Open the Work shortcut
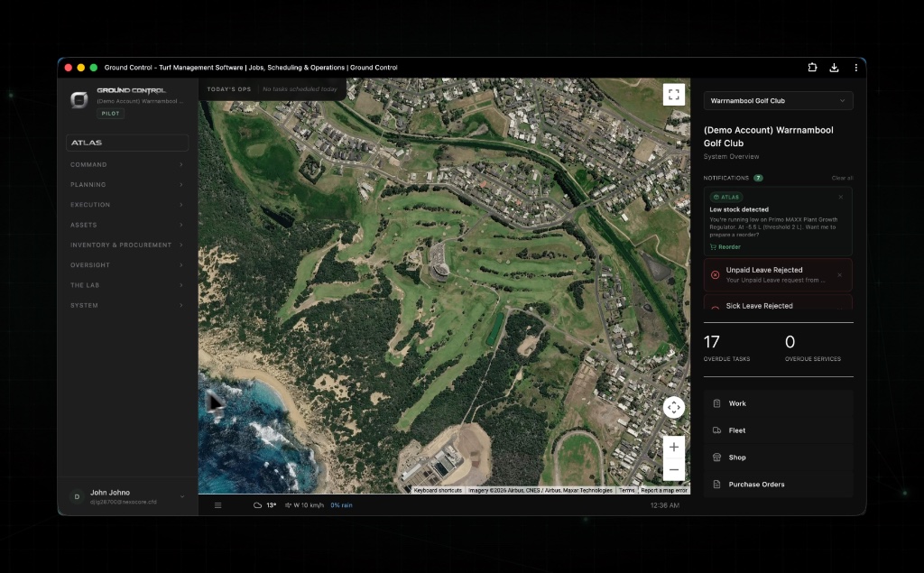This screenshot has width=924, height=573. pyautogui.click(x=778, y=404)
